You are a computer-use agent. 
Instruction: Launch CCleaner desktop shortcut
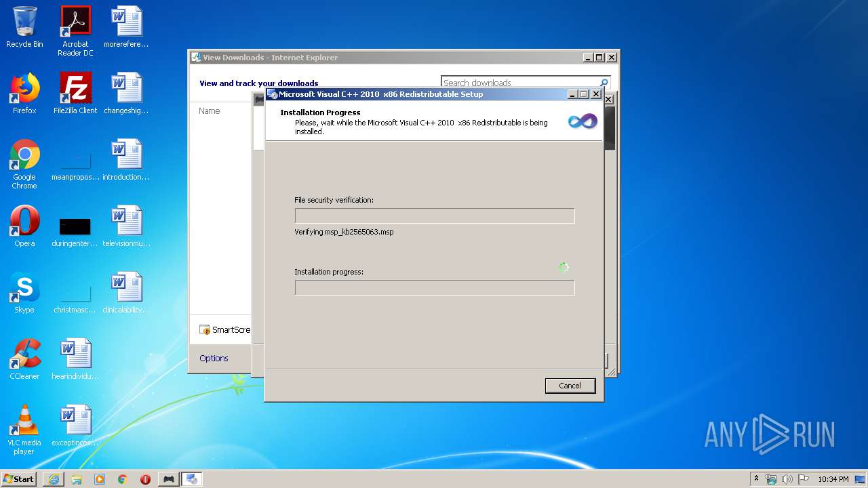click(x=24, y=359)
